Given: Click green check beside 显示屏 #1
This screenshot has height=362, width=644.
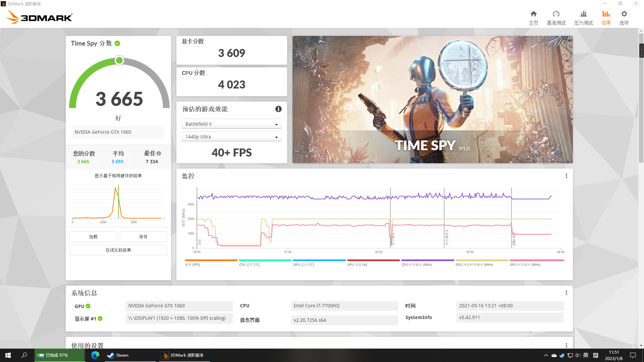Looking at the screenshot, I should [100, 319].
